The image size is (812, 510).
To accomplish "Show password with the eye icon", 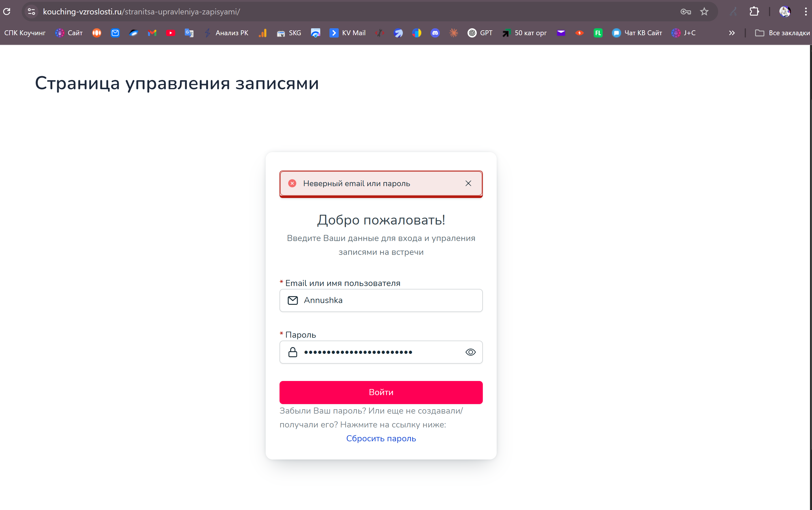I will point(470,352).
